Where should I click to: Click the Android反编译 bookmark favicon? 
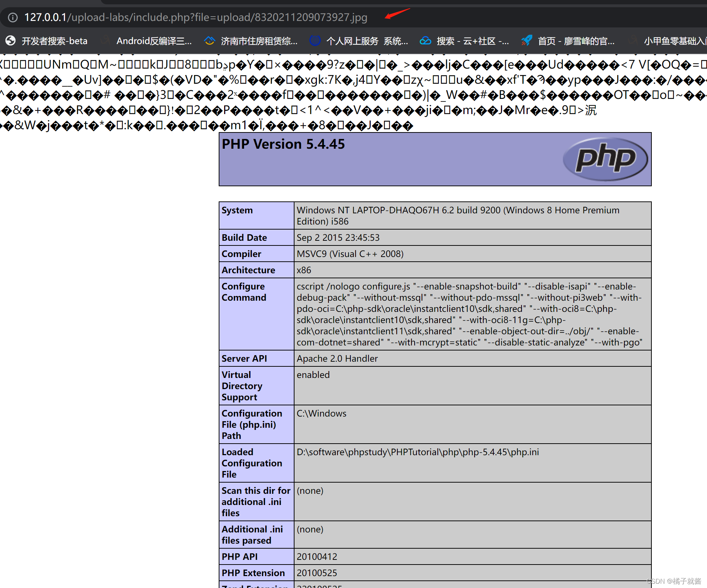[x=105, y=40]
